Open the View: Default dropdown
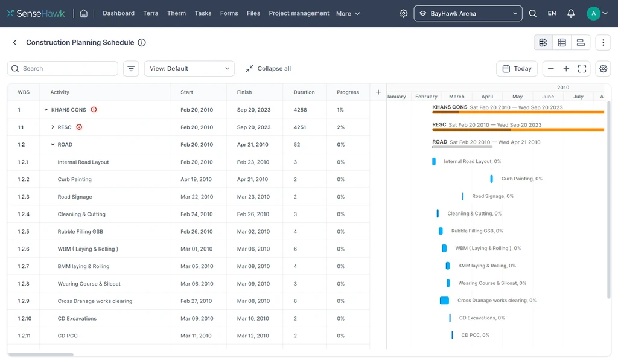 coord(189,69)
